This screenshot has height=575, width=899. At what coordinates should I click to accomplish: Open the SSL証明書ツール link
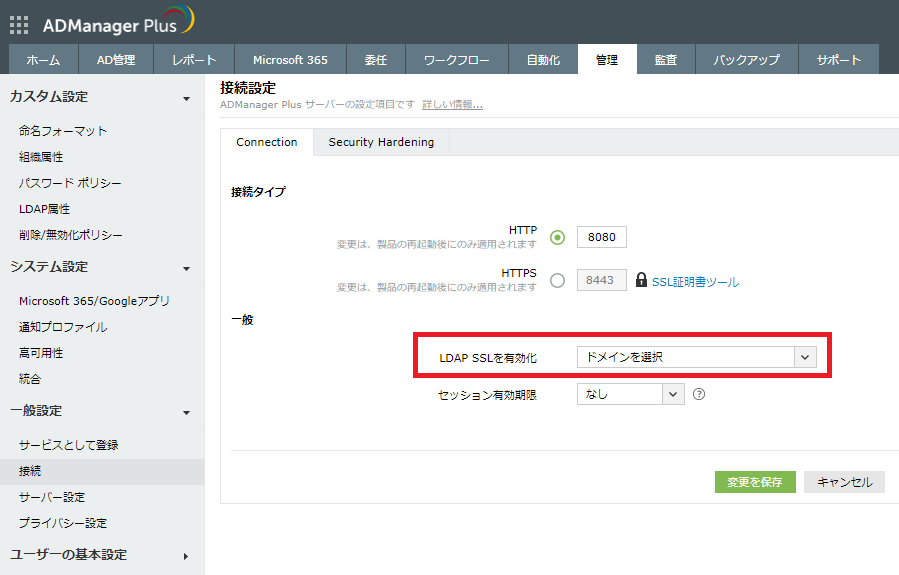coord(695,282)
